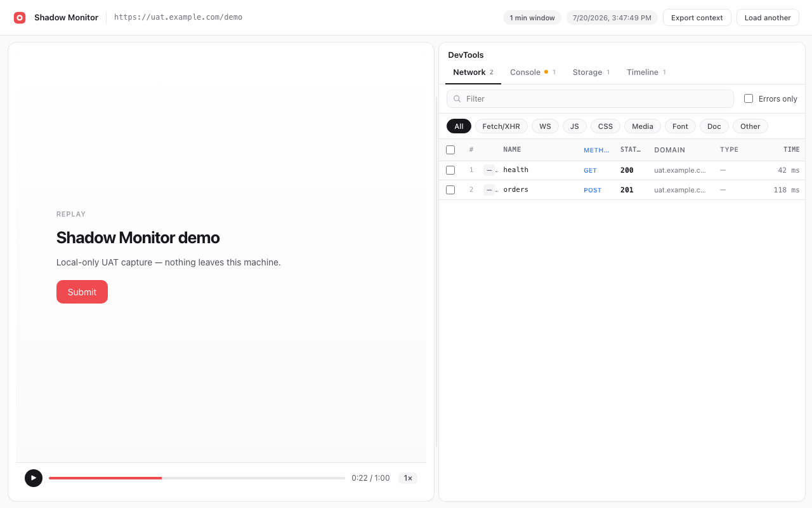Sort by the Time column header
The image size is (812, 508).
792,150
